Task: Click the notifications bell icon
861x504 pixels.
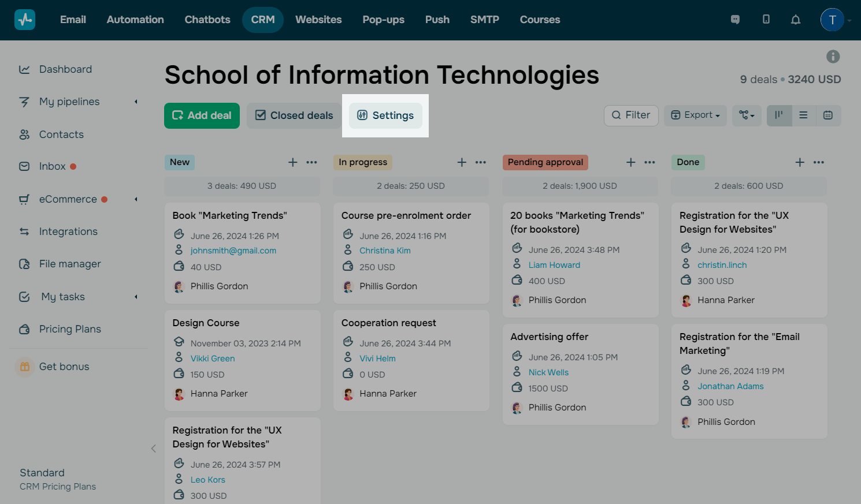Action: pos(796,20)
